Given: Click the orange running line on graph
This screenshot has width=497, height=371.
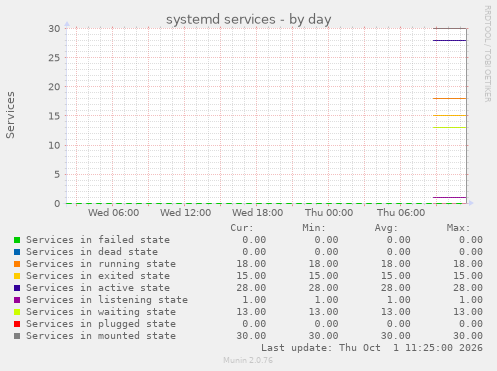Looking at the screenshot, I should (450, 99).
